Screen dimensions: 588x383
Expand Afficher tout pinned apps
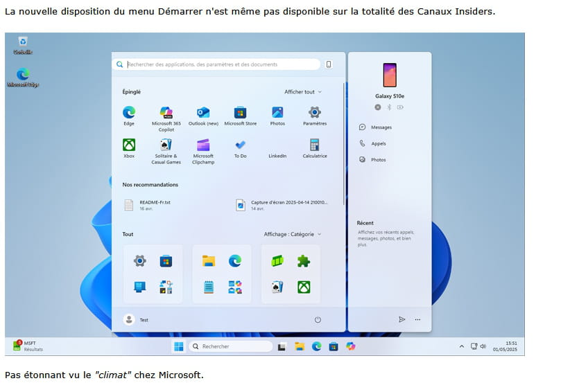point(303,91)
